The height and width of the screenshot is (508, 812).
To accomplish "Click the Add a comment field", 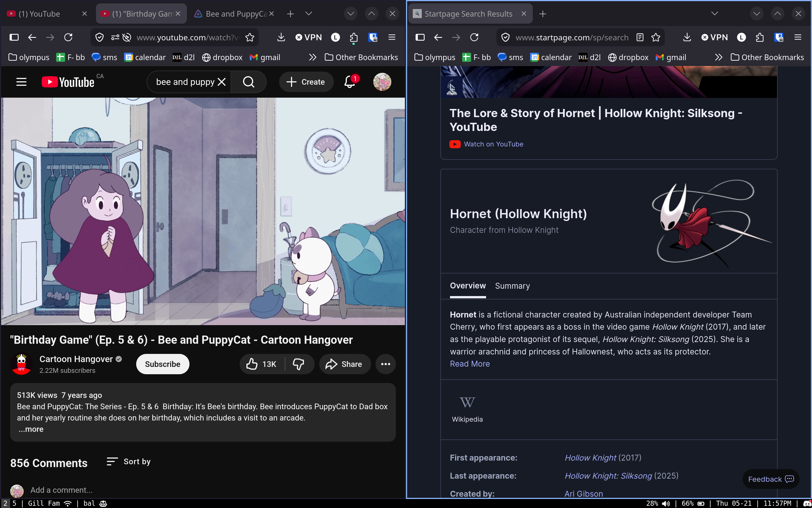I will (x=61, y=490).
